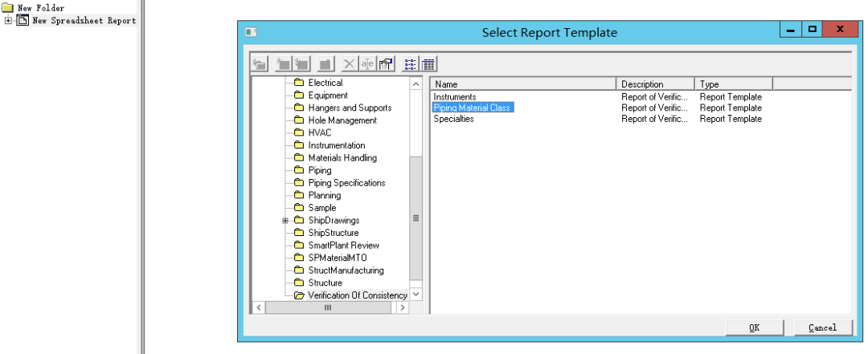This screenshot has width=868, height=354.
Task: Maximize the Select Report Template dialog
Action: pos(812,30)
